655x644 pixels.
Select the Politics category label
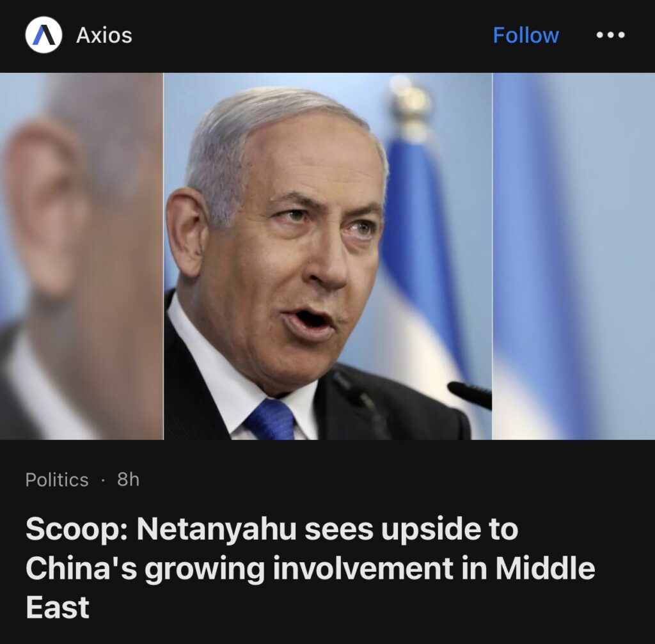57,480
